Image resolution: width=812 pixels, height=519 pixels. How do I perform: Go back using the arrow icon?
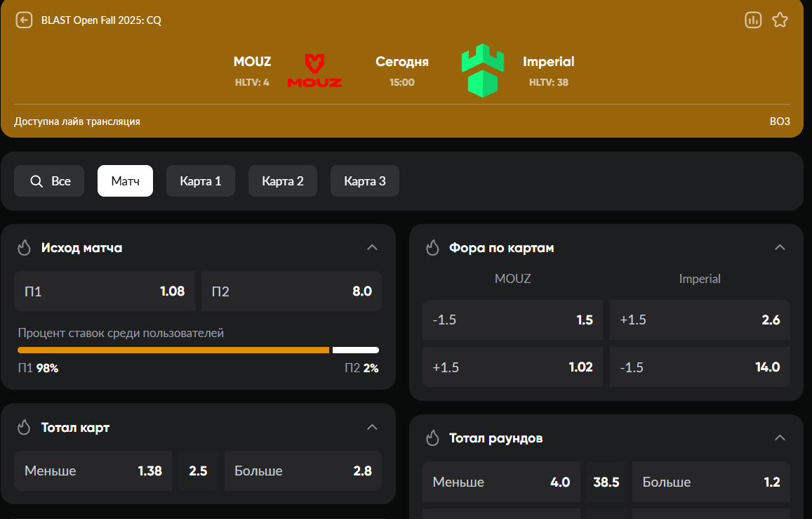click(24, 20)
